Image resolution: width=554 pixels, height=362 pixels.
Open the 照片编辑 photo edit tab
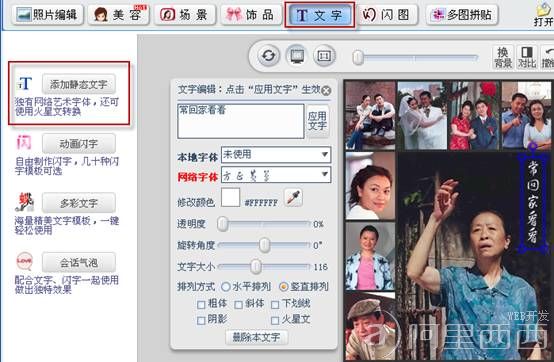[x=47, y=15]
